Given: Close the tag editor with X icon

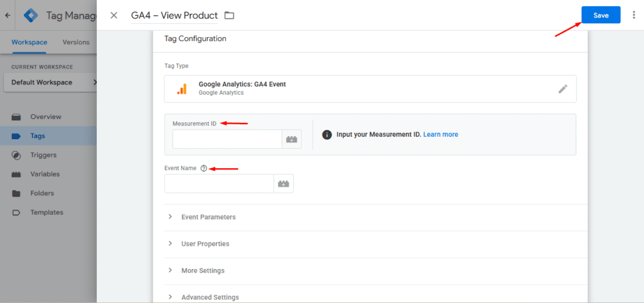Looking at the screenshot, I should [114, 16].
